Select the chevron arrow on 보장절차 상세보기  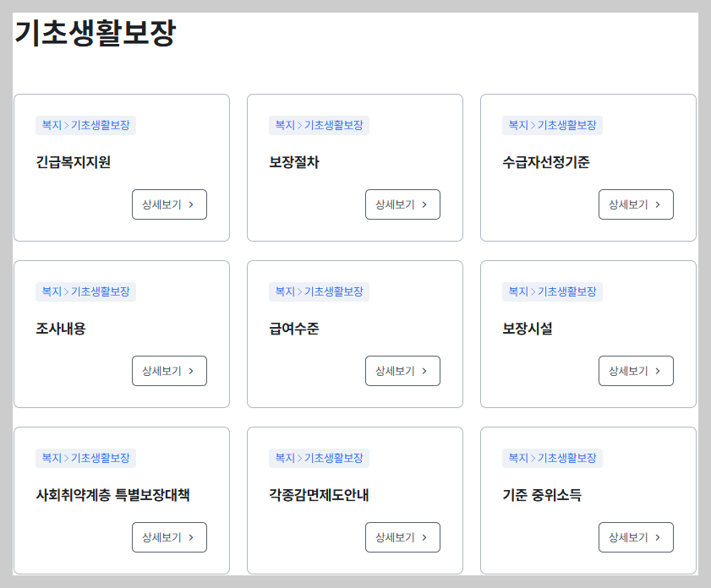pyautogui.click(x=426, y=204)
